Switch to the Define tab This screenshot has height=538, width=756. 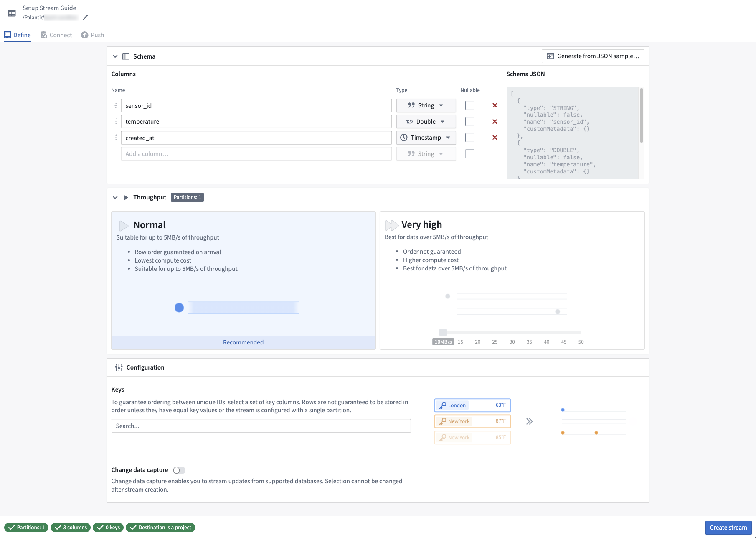[x=17, y=35]
